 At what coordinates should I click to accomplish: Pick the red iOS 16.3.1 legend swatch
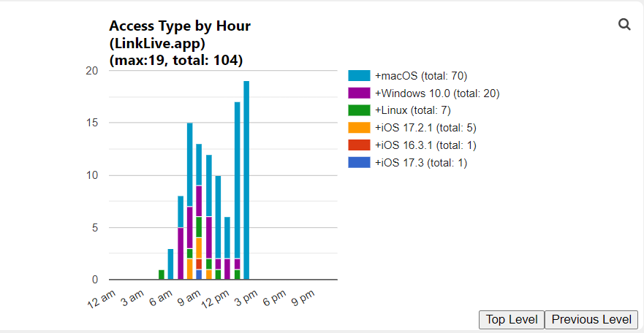(359, 145)
